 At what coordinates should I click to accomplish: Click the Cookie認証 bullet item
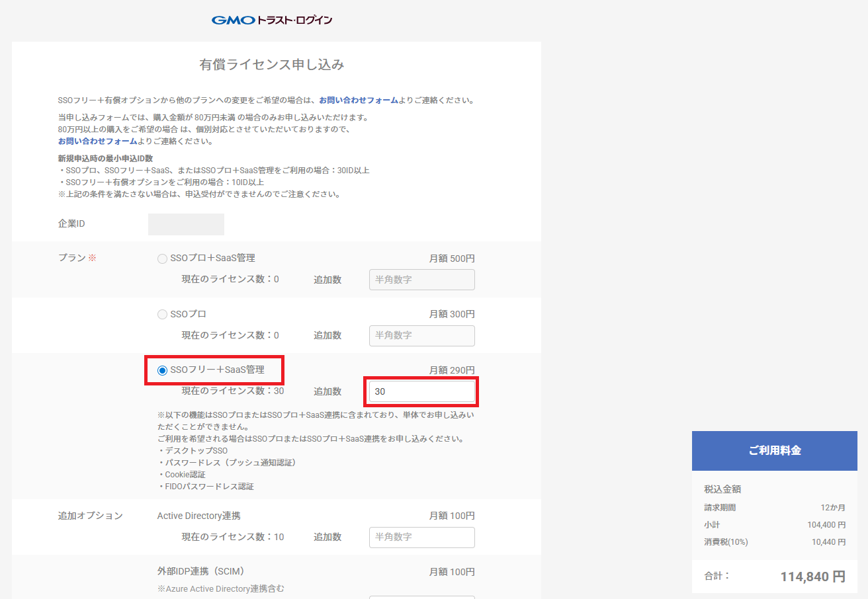(181, 475)
